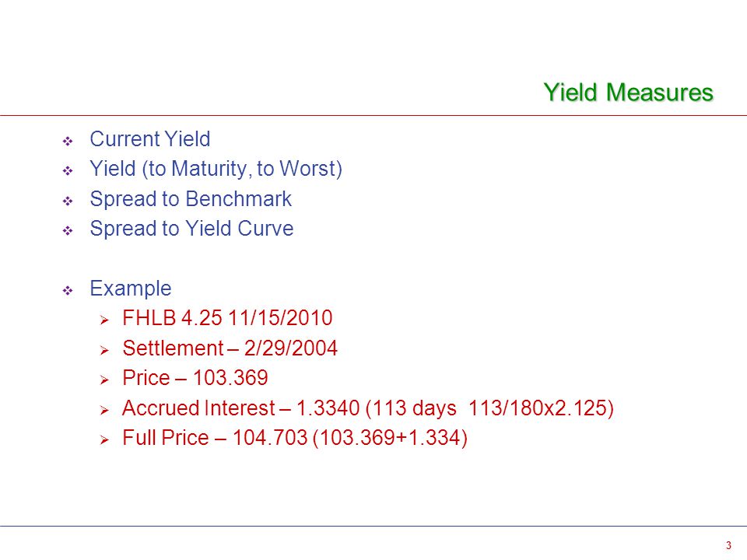Select the Price – 103.369 line
Image resolution: width=747 pixels, height=560 pixels.
point(195,378)
